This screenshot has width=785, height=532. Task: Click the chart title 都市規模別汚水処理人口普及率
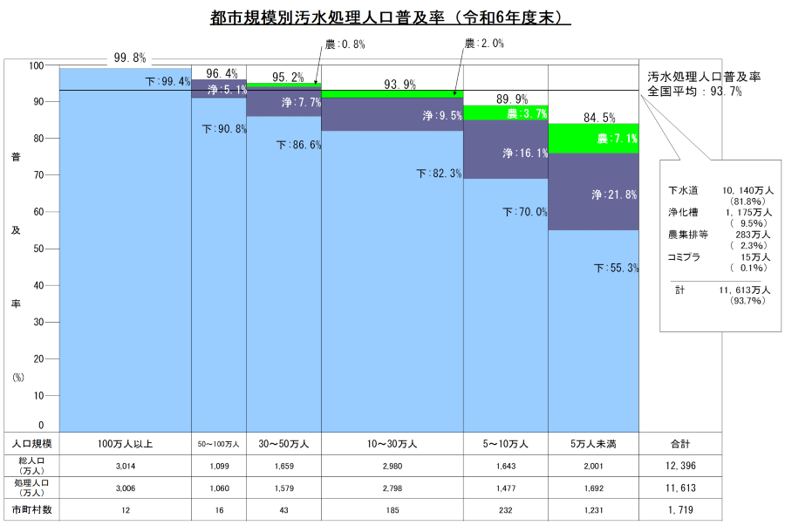point(391,17)
